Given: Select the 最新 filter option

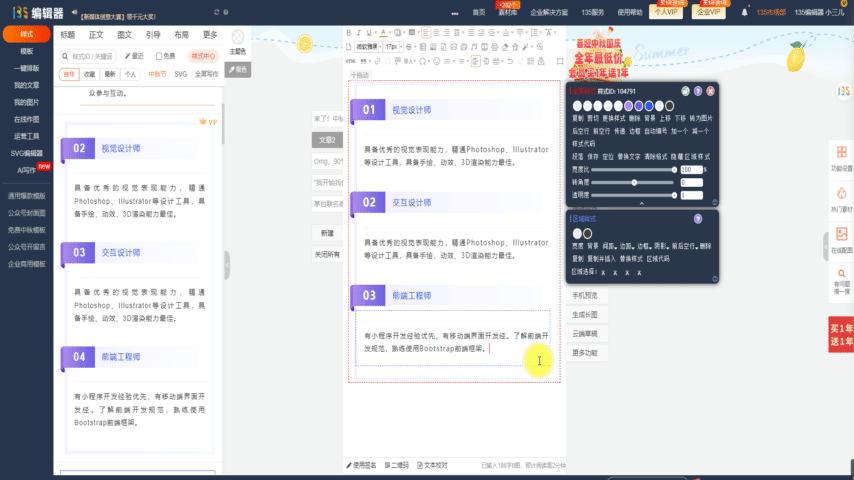Looking at the screenshot, I should [110, 74].
